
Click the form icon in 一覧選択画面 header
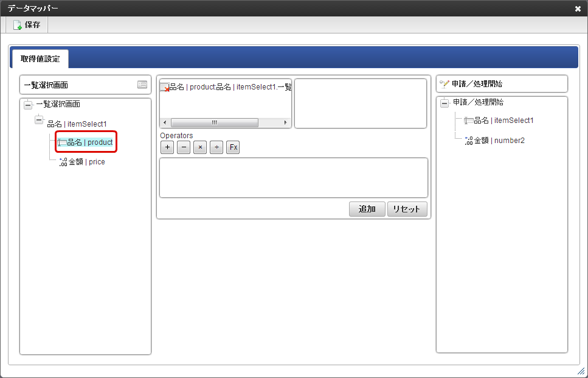[x=142, y=85]
